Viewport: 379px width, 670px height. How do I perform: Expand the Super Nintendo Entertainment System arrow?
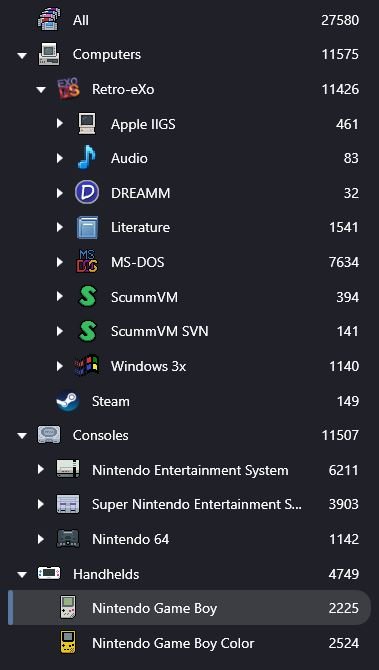[x=41, y=504]
